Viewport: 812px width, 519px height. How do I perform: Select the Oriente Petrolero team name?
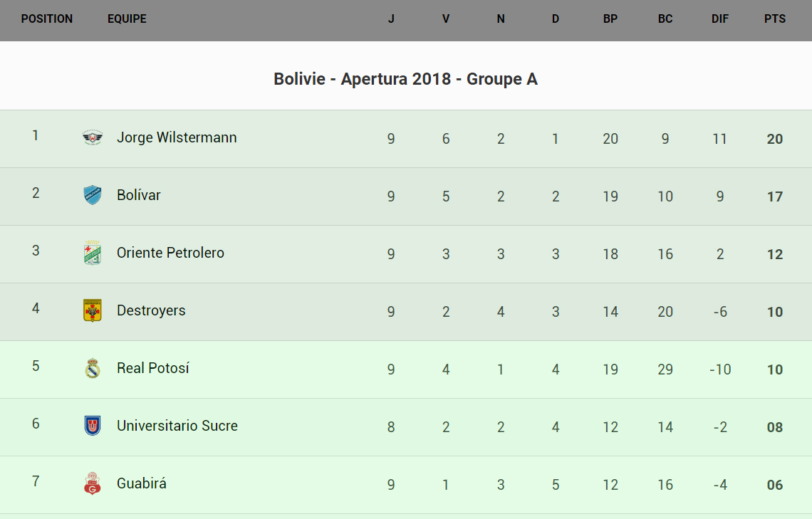[x=170, y=253]
